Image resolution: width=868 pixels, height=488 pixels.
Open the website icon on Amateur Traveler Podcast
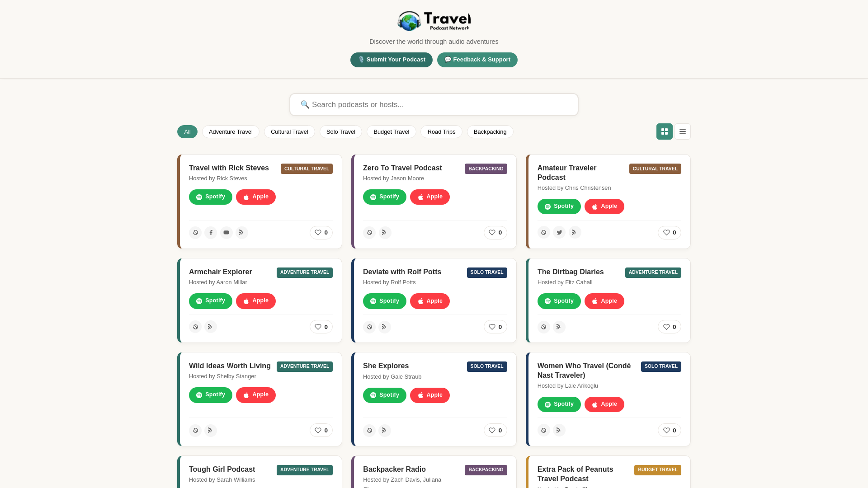(x=544, y=232)
